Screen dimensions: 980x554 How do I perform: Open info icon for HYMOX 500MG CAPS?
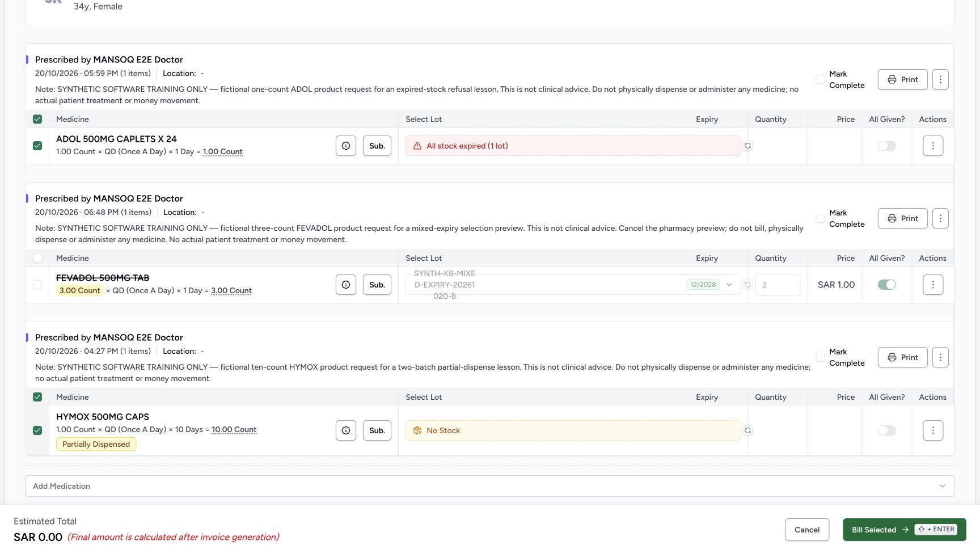346,430
